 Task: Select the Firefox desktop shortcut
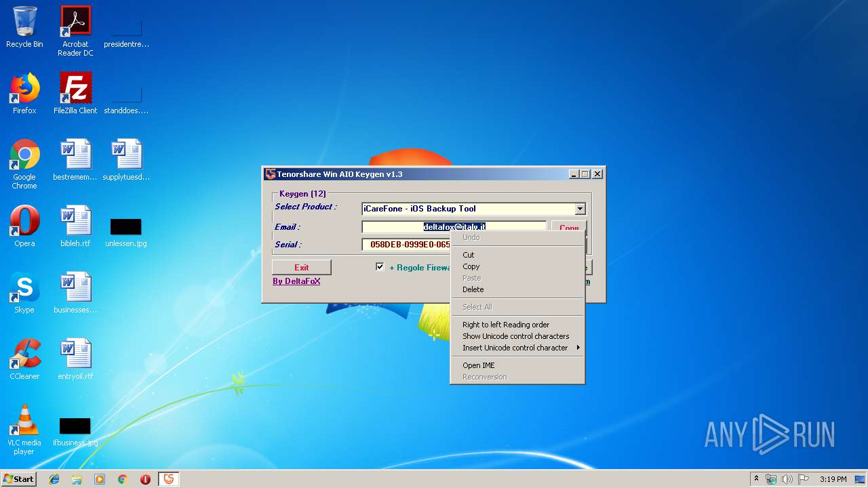tap(24, 94)
